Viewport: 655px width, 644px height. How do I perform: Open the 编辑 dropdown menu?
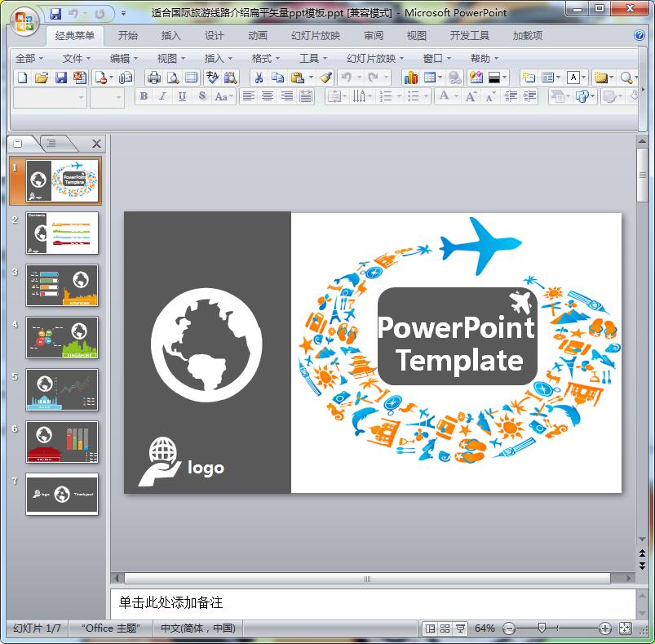[124, 59]
